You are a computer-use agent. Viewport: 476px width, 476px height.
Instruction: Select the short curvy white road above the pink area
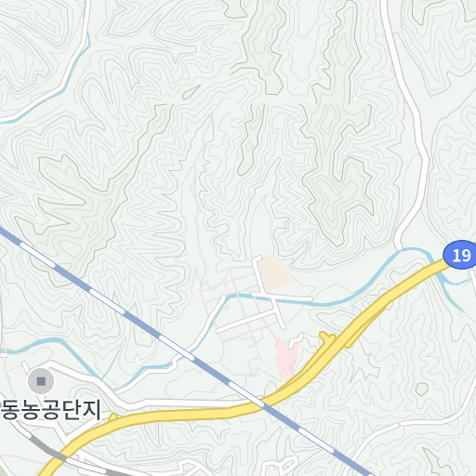[x=296, y=340]
